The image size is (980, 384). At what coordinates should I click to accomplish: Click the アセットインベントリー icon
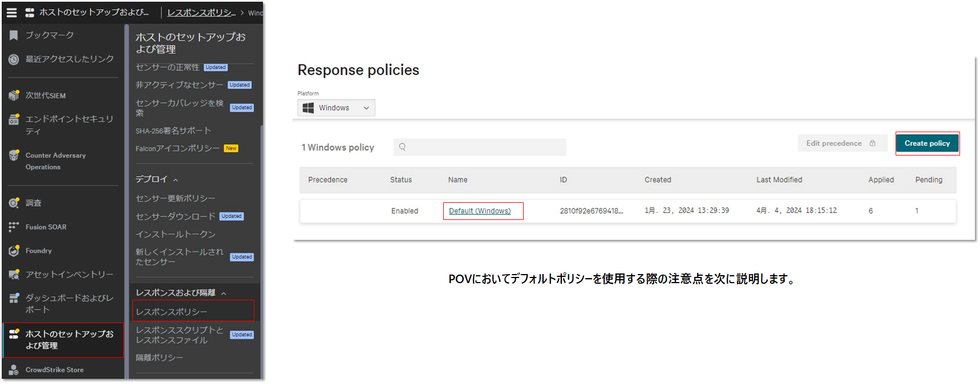14,275
